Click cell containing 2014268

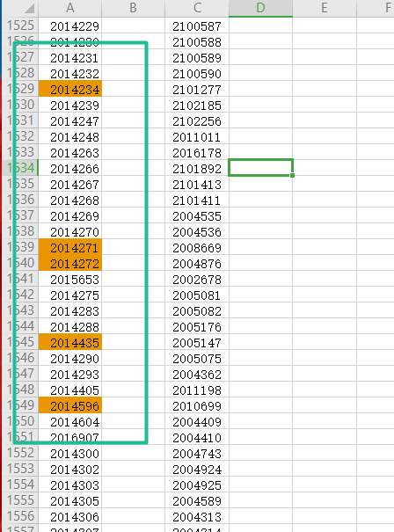pyautogui.click(x=69, y=200)
